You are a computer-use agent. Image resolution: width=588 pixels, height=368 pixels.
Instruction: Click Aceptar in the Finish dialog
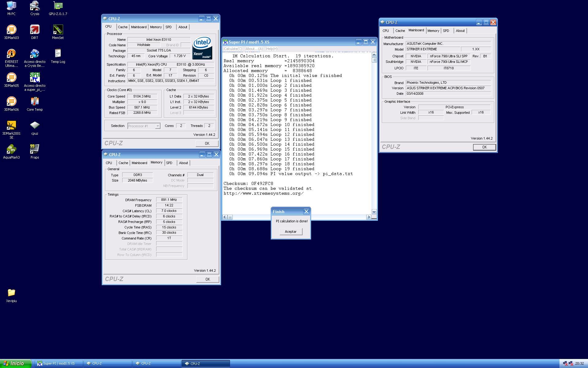[291, 232]
